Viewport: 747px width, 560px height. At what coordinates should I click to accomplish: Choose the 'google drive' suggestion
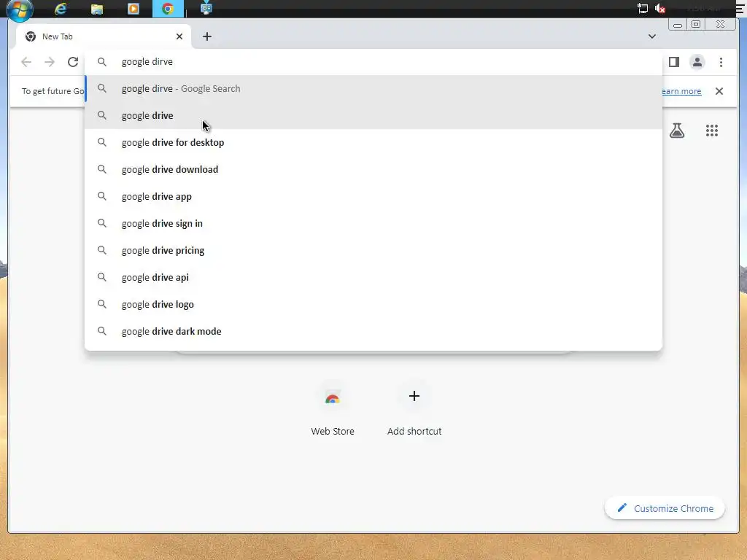[373, 115]
